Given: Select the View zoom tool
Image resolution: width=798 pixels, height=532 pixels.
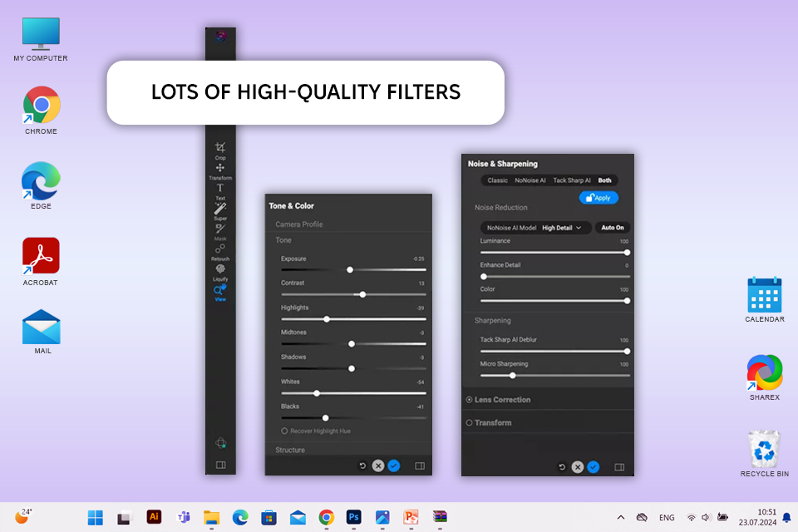Looking at the screenshot, I should coord(220,290).
